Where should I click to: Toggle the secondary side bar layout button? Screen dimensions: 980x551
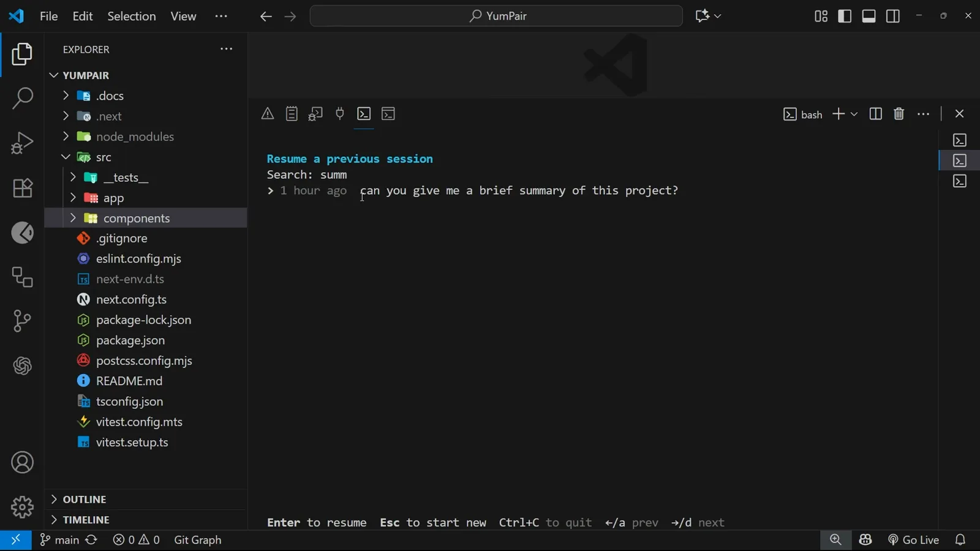[893, 16]
